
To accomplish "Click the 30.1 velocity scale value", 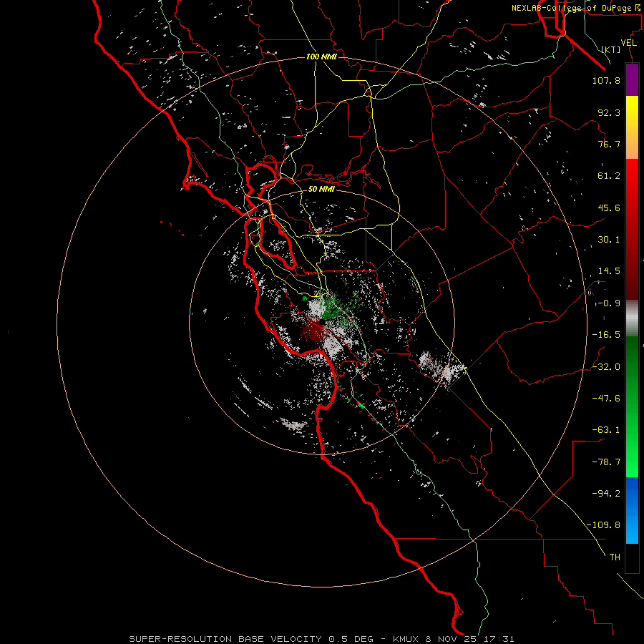I will click(609, 240).
